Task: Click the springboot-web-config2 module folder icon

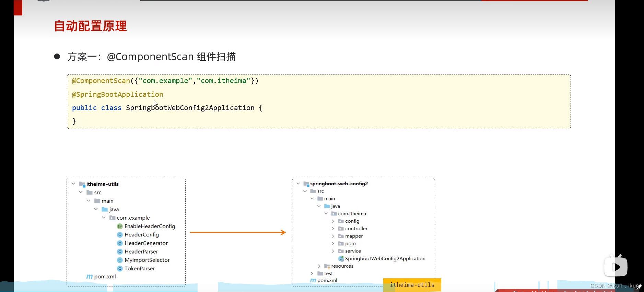Action: click(x=306, y=184)
